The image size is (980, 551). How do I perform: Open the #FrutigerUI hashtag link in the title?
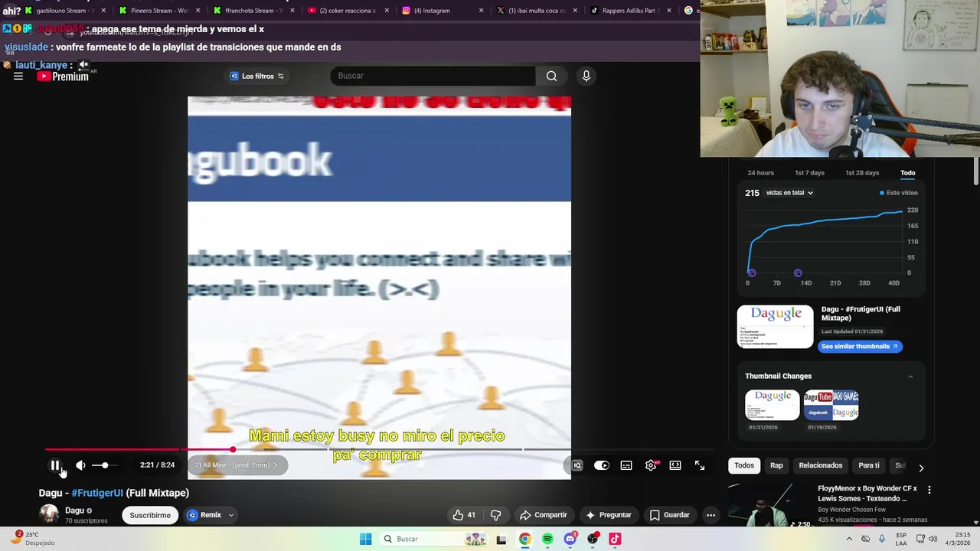pyautogui.click(x=97, y=493)
